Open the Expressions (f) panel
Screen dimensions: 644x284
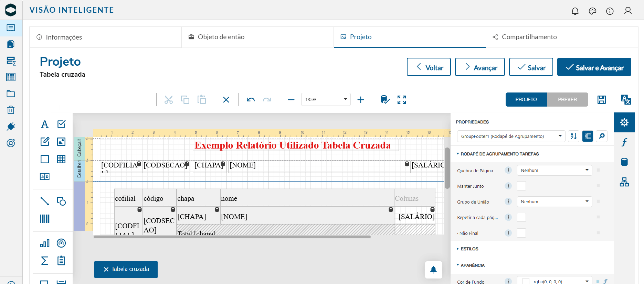click(624, 142)
